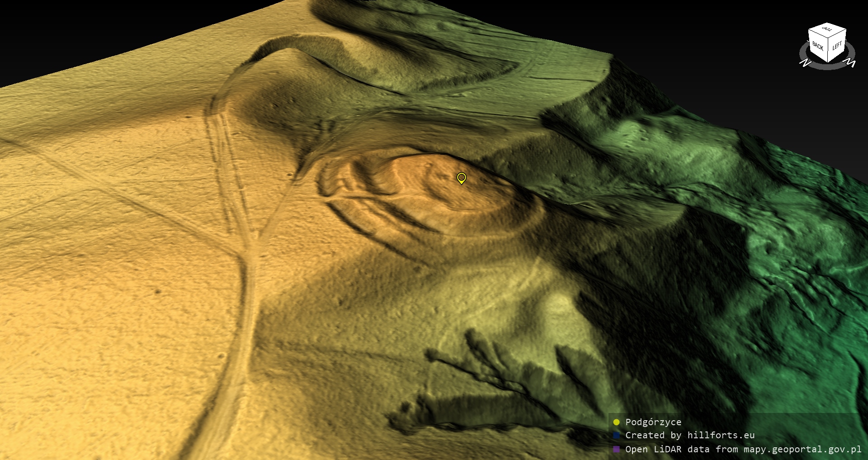Select the yellow location pin on the hillfort
This screenshot has height=460, width=868.
tap(461, 178)
